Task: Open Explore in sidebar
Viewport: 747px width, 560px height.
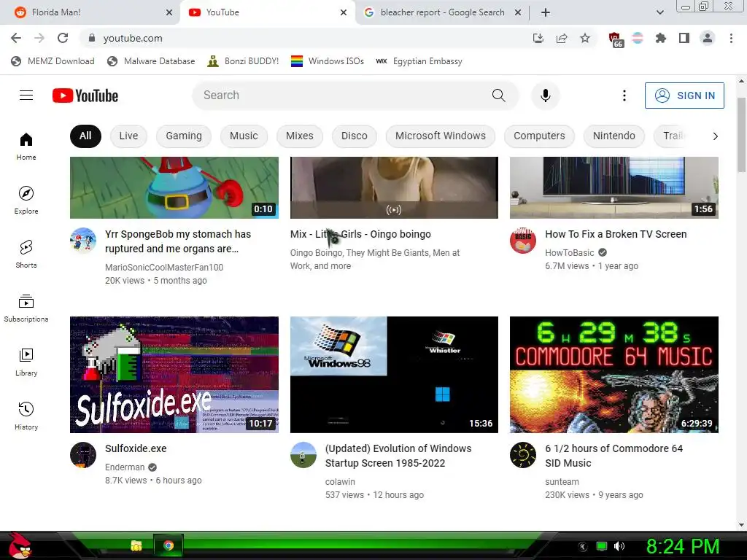Action: coord(26,201)
